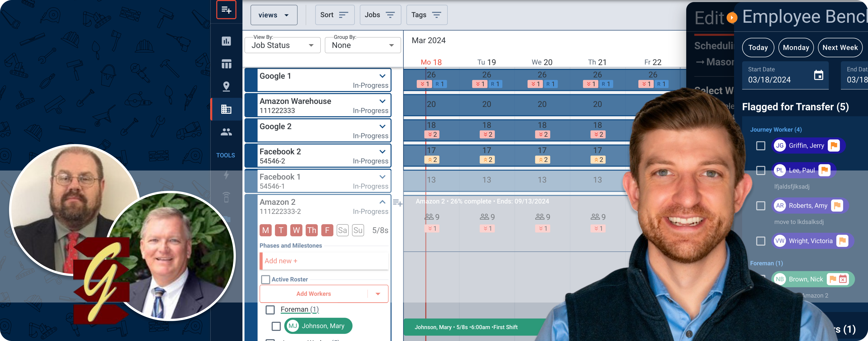868x341 pixels.
Task: Open the map location pin icon
Action: tap(226, 86)
